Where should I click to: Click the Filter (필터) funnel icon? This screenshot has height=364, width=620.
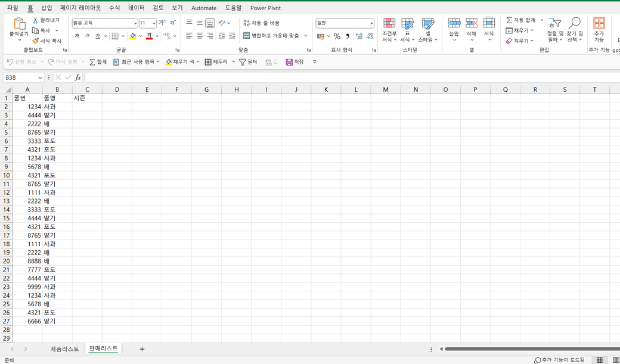(243, 62)
